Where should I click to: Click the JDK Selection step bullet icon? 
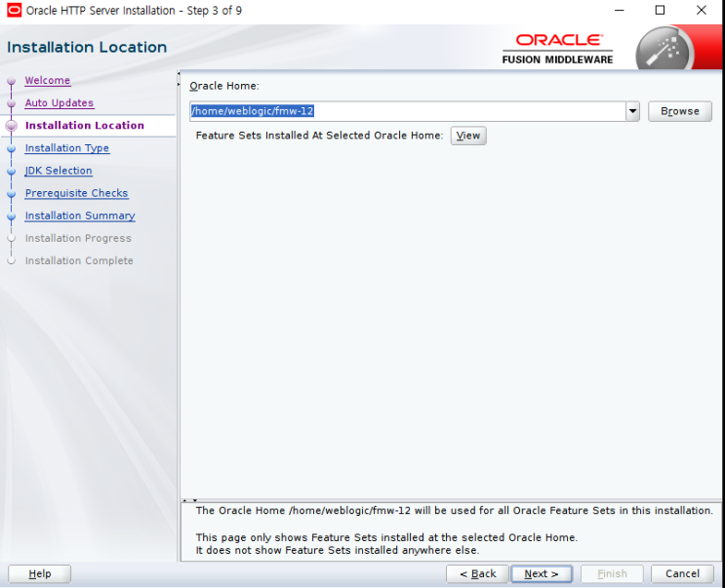point(12,172)
